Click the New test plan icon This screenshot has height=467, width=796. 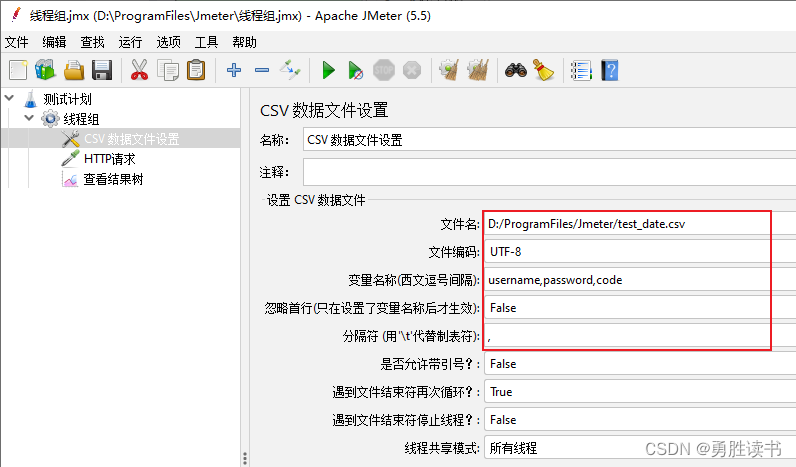18,70
